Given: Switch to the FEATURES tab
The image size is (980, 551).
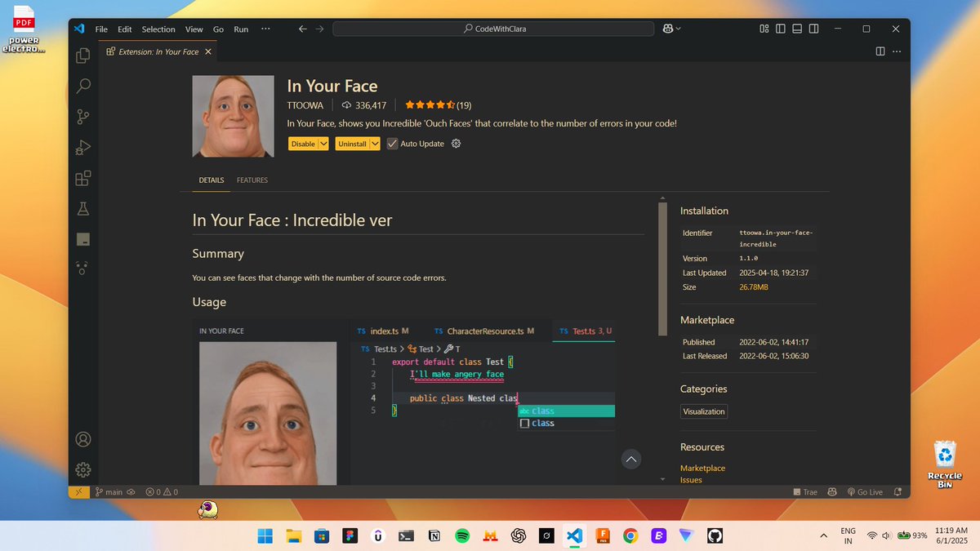Looking at the screenshot, I should pyautogui.click(x=252, y=180).
